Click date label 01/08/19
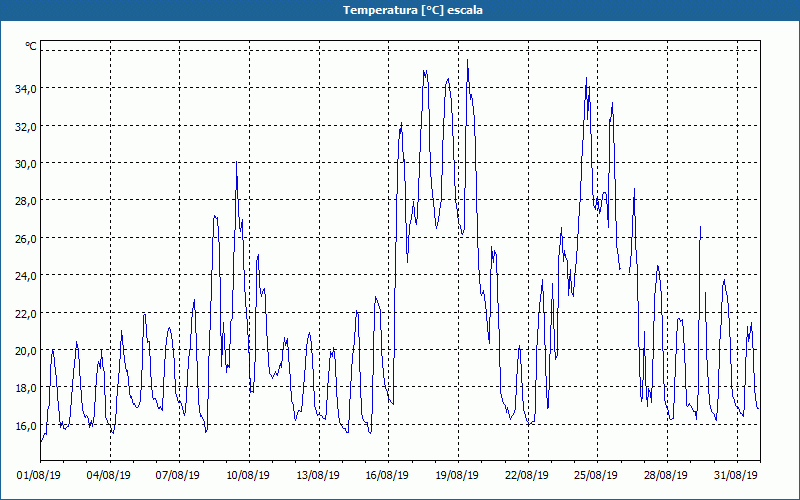Image resolution: width=800 pixels, height=500 pixels. tap(39, 475)
